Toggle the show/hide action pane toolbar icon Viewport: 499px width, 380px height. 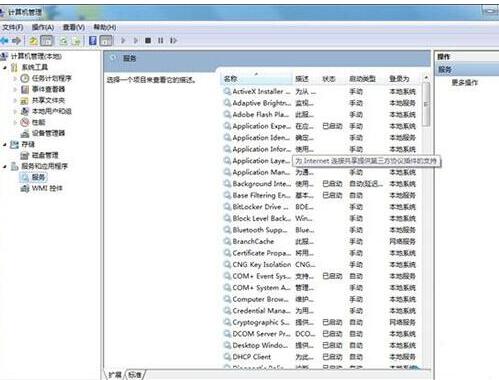pyautogui.click(x=106, y=41)
